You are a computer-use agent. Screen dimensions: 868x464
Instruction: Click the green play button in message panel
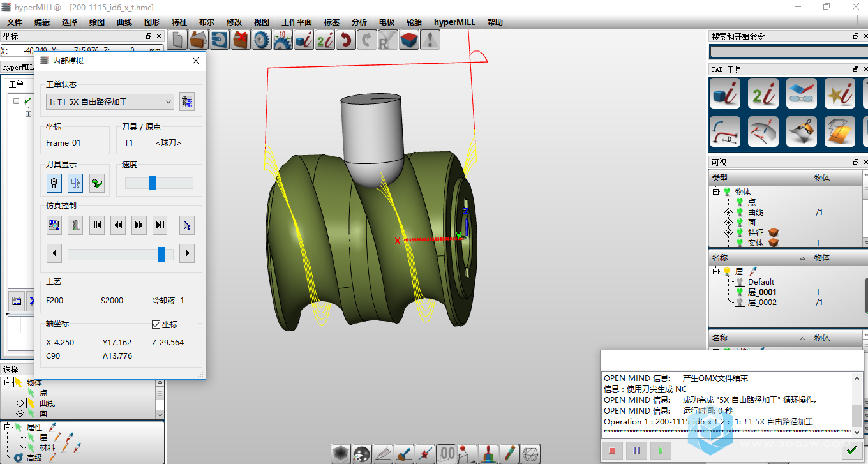coord(661,451)
